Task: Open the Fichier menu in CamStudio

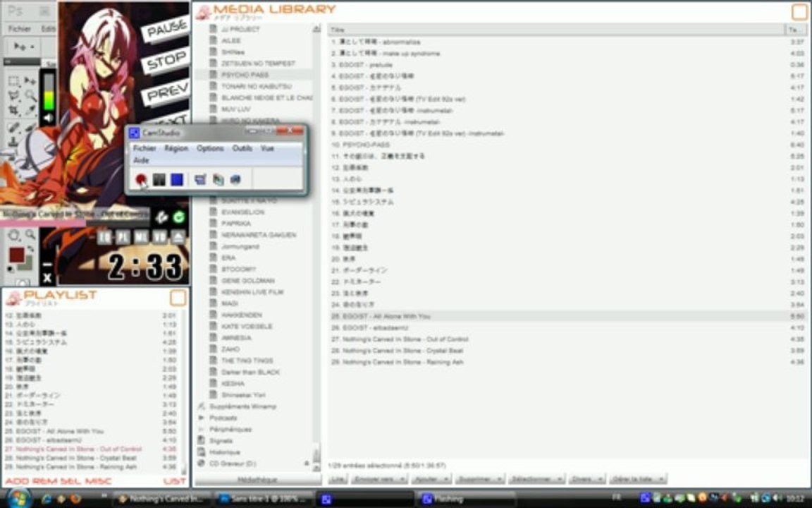Action: 144,148
